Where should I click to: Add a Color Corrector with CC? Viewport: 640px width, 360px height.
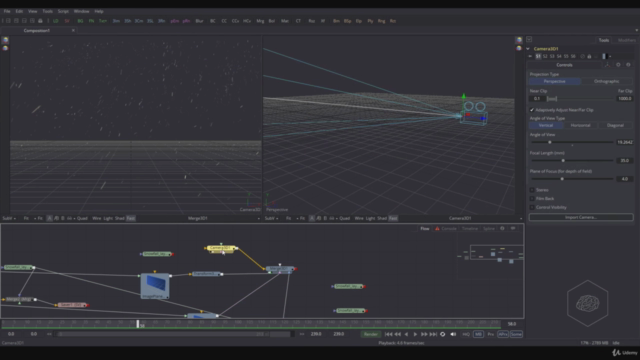224,21
